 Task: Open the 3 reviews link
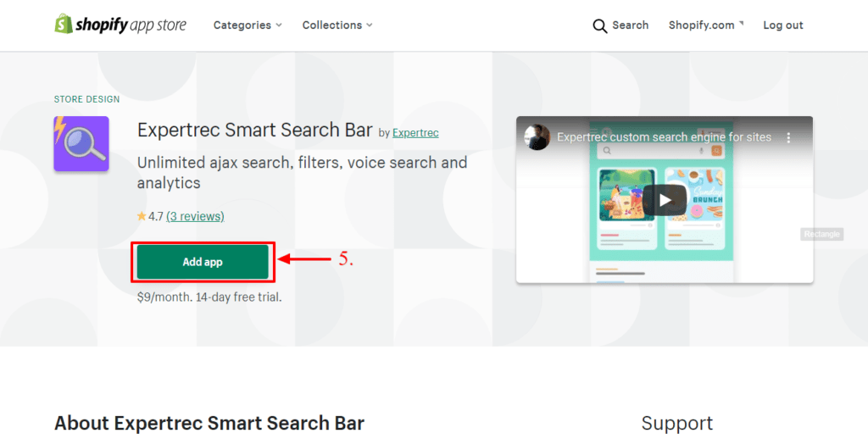click(195, 217)
